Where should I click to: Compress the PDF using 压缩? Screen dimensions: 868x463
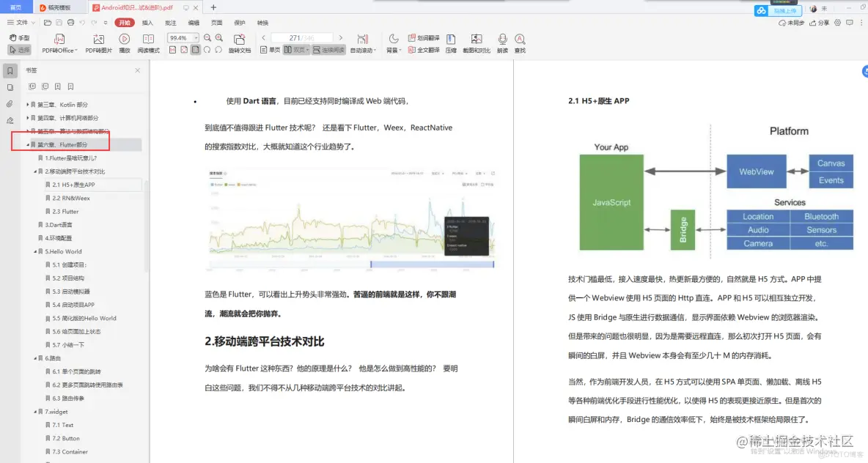pyautogui.click(x=451, y=42)
